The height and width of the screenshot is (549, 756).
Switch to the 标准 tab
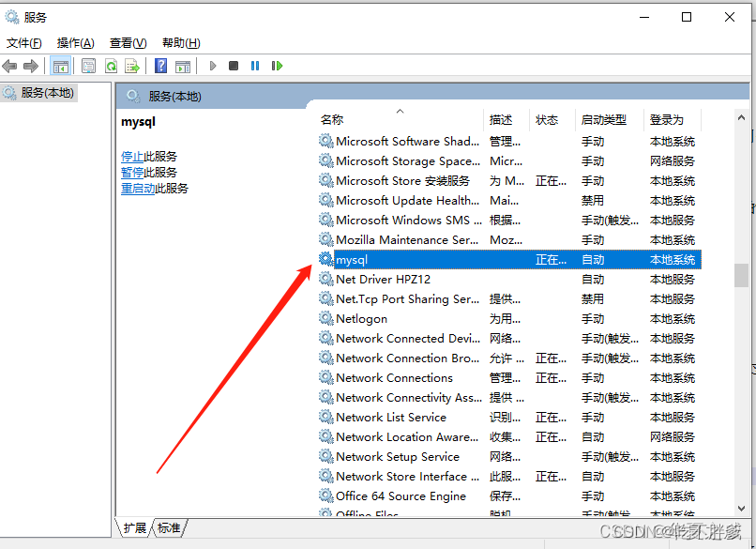[x=169, y=527]
